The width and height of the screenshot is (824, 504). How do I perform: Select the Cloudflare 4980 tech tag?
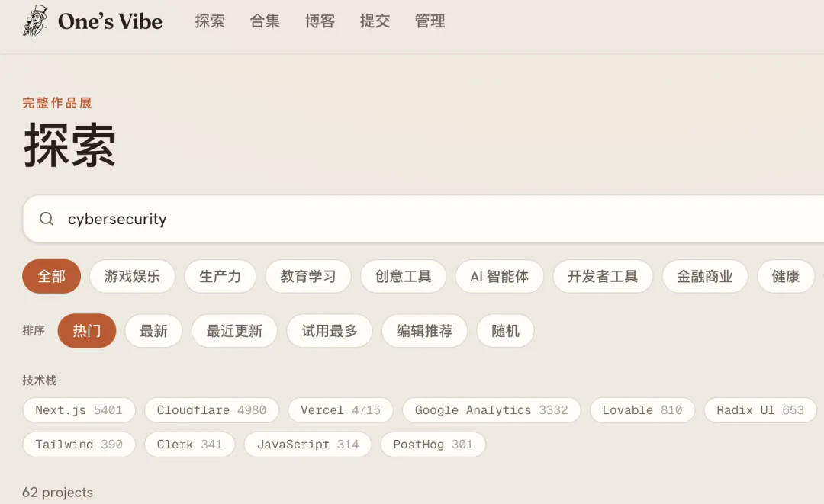[211, 410]
